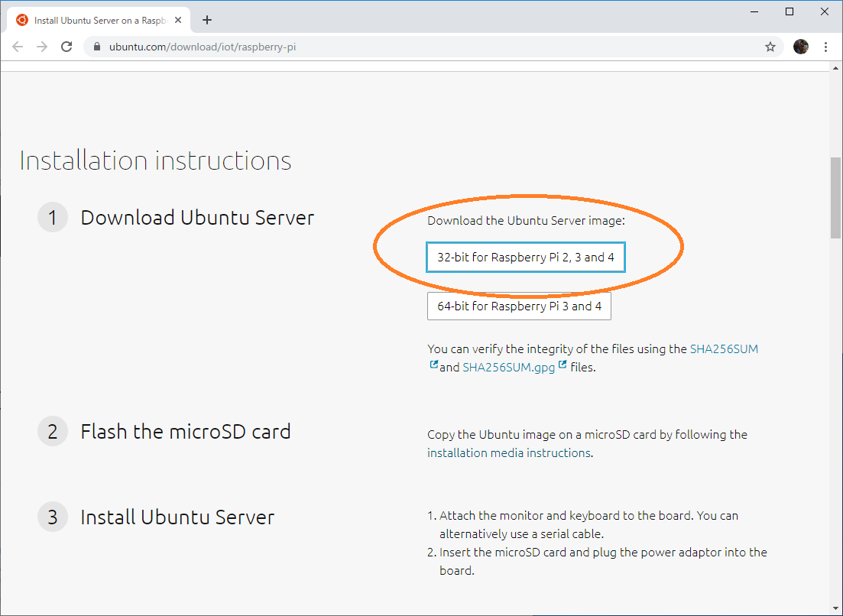
Task: Click the Ubuntu favicon on the tab
Action: click(x=22, y=20)
